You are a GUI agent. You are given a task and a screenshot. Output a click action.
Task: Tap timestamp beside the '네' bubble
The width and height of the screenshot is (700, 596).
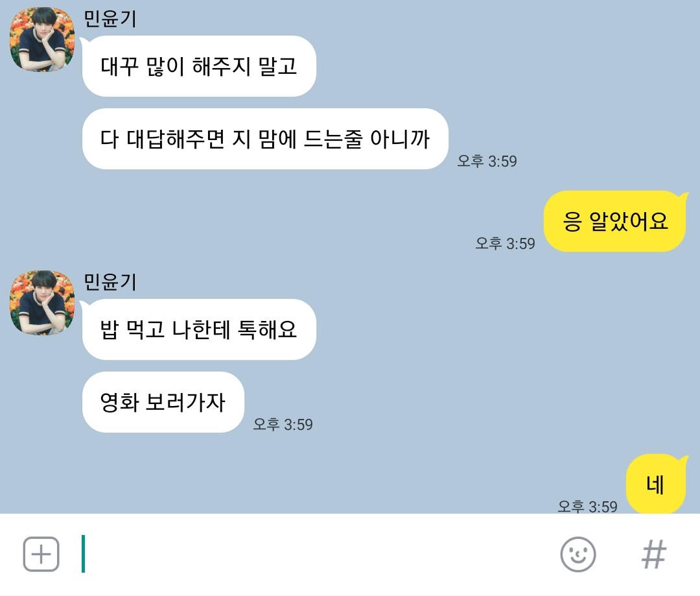pos(587,507)
